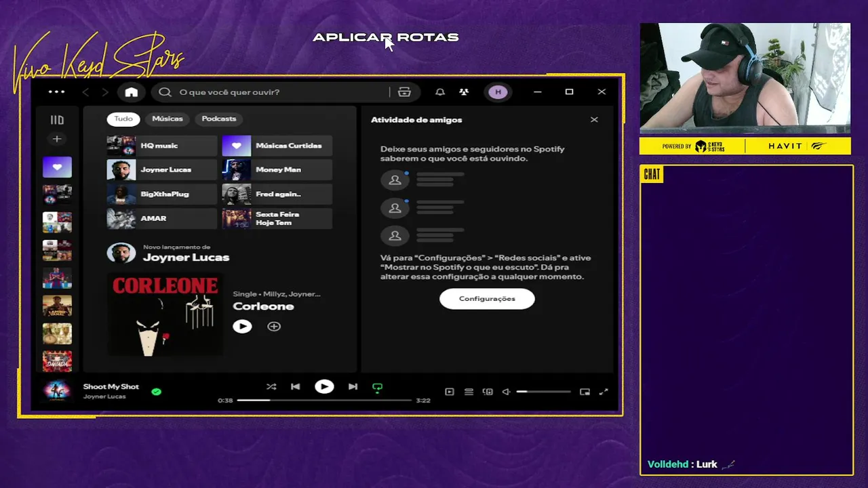Go forward with the right arrow
The height and width of the screenshot is (488, 868).
[x=105, y=92]
